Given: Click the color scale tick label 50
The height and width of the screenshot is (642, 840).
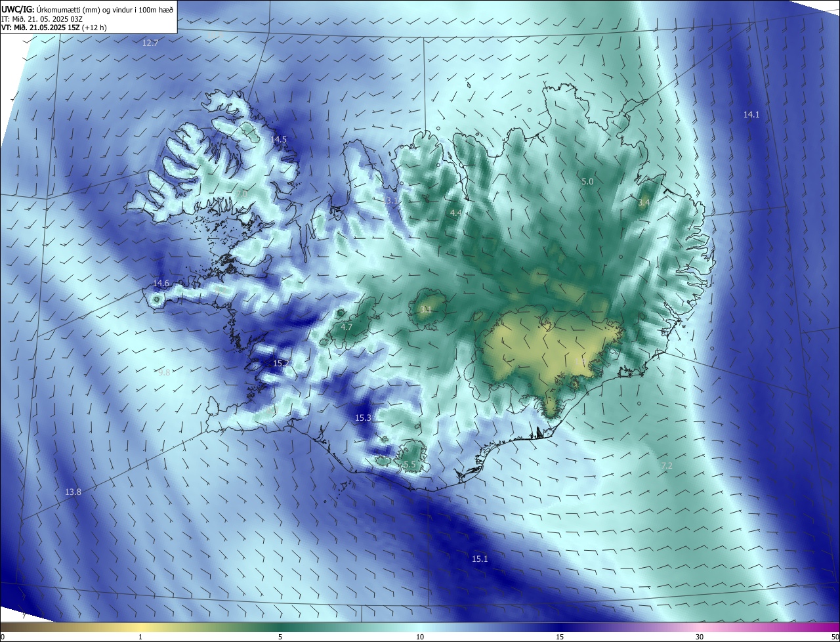Looking at the screenshot, I should 835,637.
